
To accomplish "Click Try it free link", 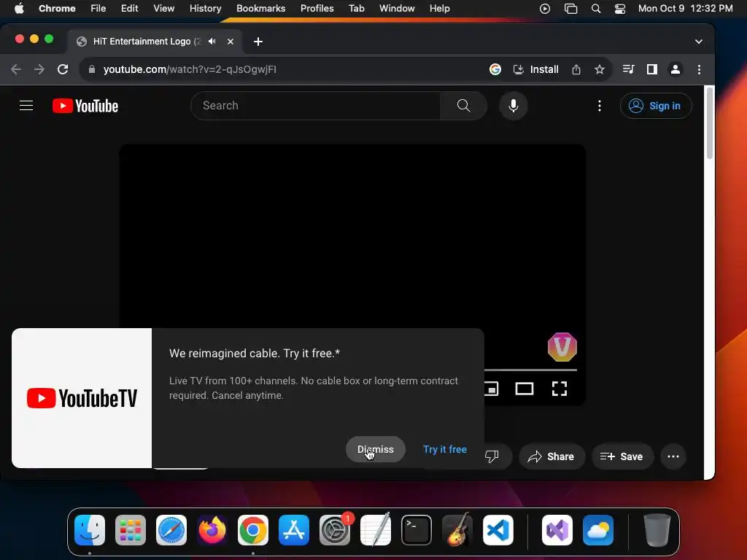I will 444,449.
